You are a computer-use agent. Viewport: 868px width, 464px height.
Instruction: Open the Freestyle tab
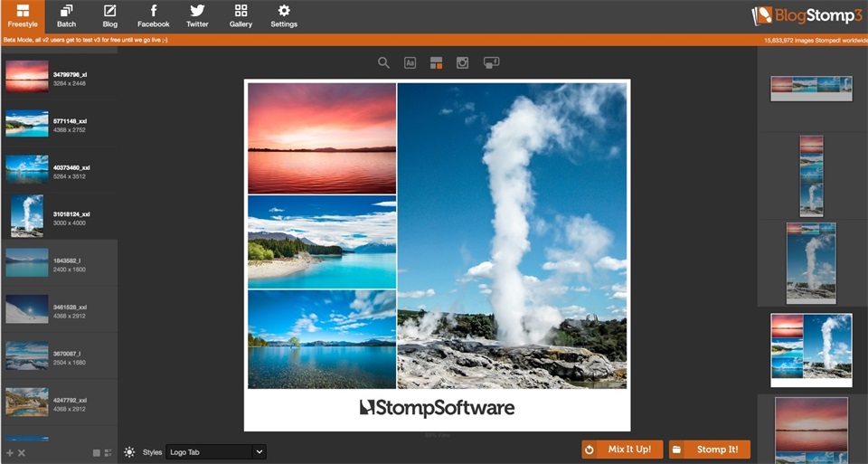pos(23,16)
